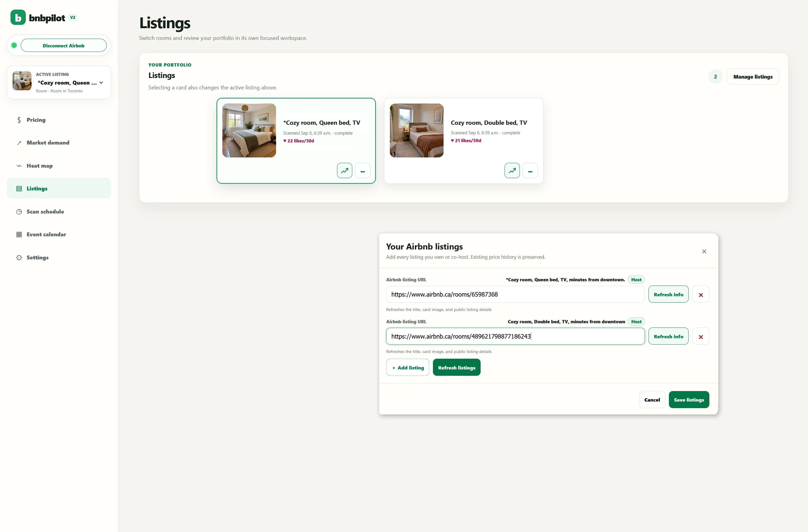Click Add listing button
Image resolution: width=808 pixels, height=532 pixels.
pyautogui.click(x=408, y=367)
